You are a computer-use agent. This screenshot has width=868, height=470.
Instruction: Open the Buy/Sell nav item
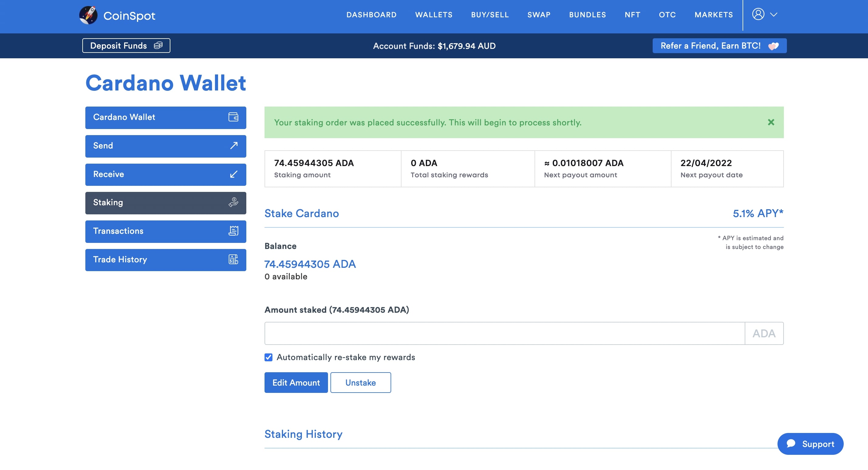click(490, 15)
